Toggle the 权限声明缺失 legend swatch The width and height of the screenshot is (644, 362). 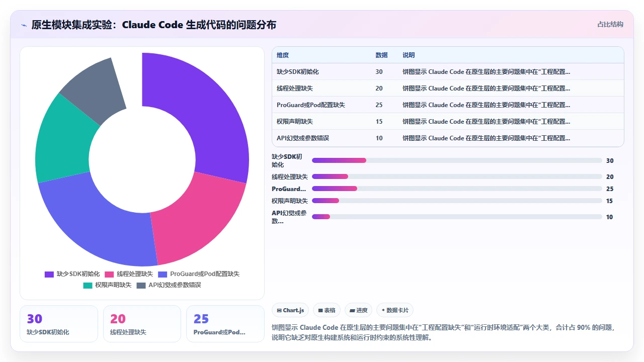tap(88, 285)
